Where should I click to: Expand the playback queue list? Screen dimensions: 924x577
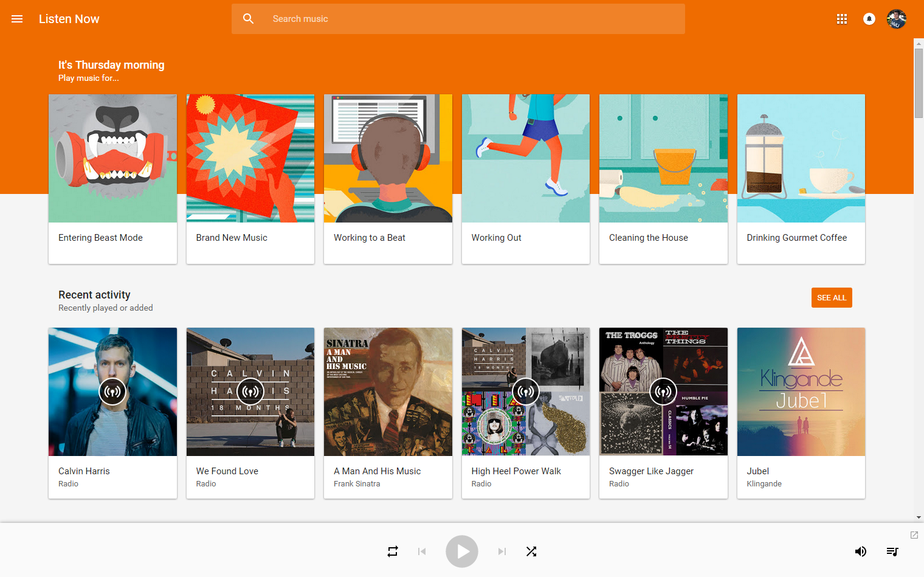click(892, 551)
